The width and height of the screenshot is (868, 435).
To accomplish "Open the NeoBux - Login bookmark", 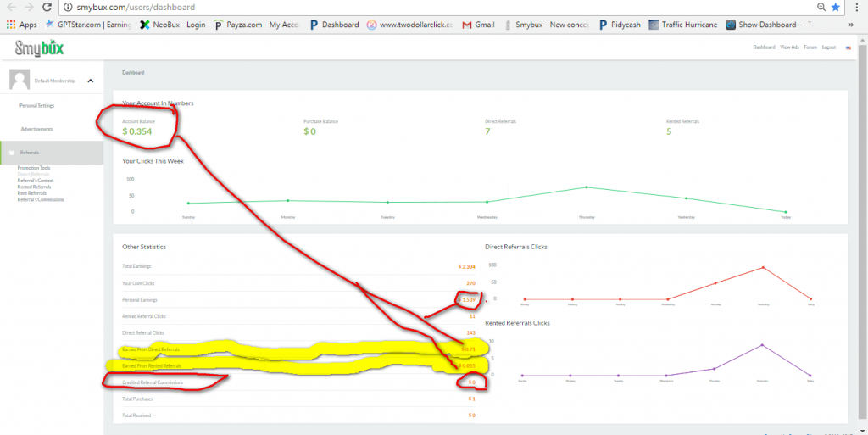I will point(172,25).
